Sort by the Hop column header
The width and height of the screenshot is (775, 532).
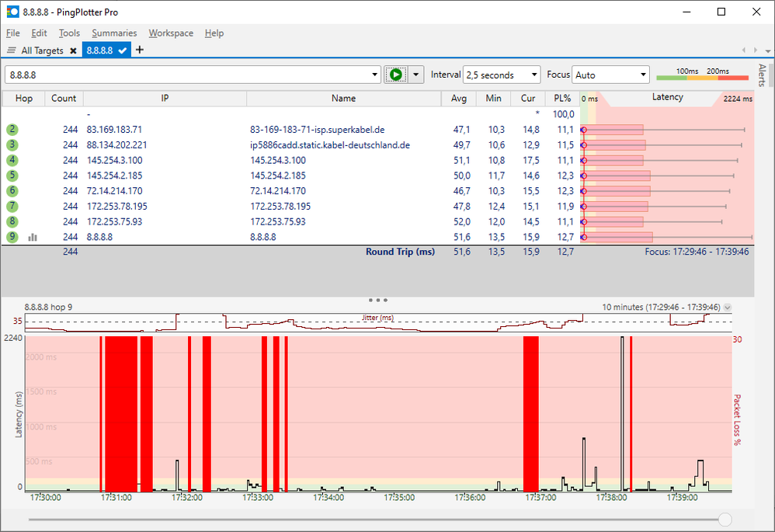click(24, 99)
